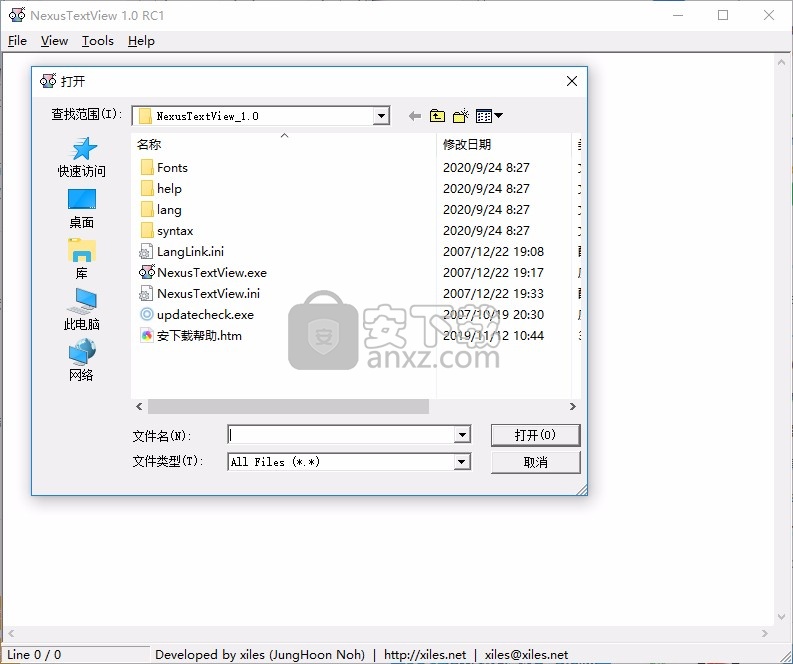Click the 取消 cancel button
793x664 pixels.
pos(536,462)
